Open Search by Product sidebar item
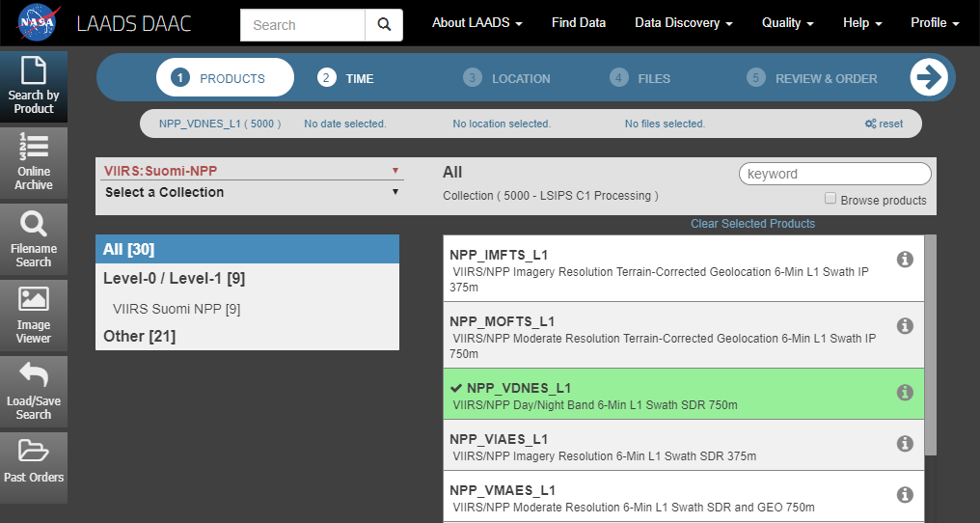Image resolution: width=980 pixels, height=523 pixels. click(34, 86)
